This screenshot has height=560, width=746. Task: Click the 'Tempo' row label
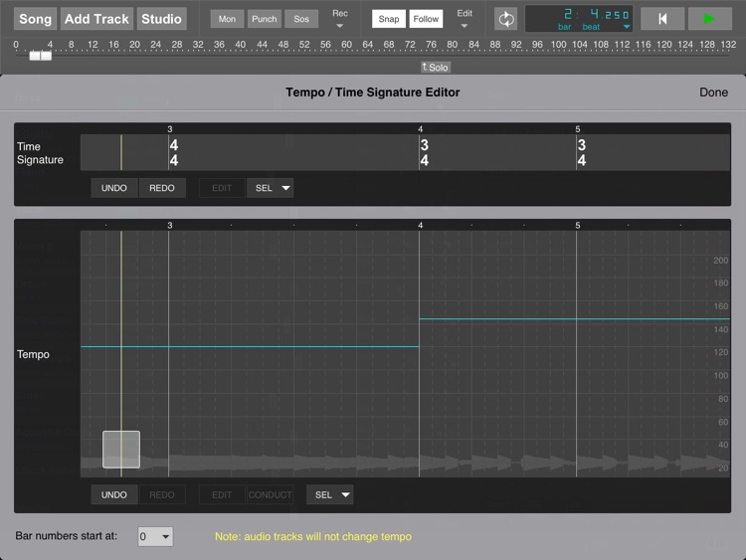[33, 354]
